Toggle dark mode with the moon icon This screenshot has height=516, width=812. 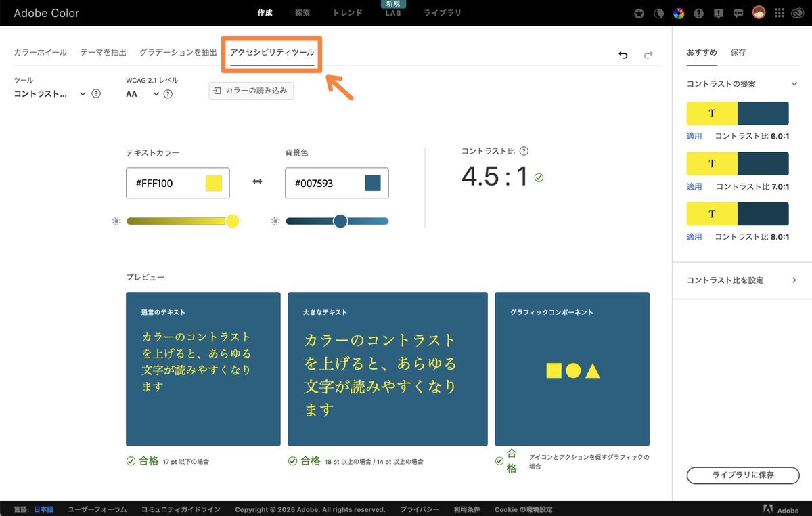pyautogui.click(x=659, y=13)
